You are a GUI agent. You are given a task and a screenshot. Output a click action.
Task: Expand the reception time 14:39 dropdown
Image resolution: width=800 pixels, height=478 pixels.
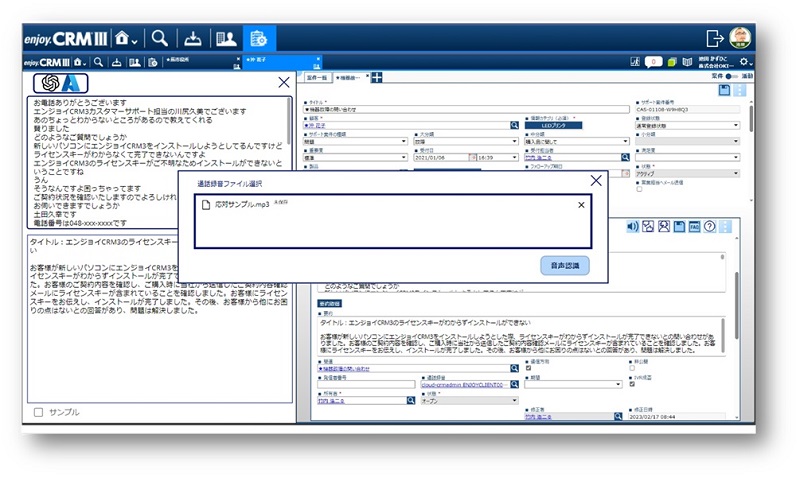point(513,158)
